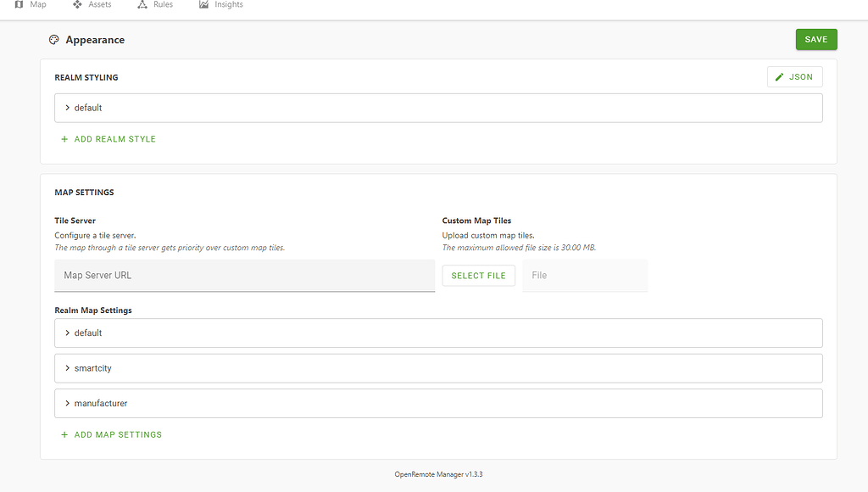Expand default chevron under Realm Map Settings
This screenshot has width=868, height=492.
click(x=68, y=333)
